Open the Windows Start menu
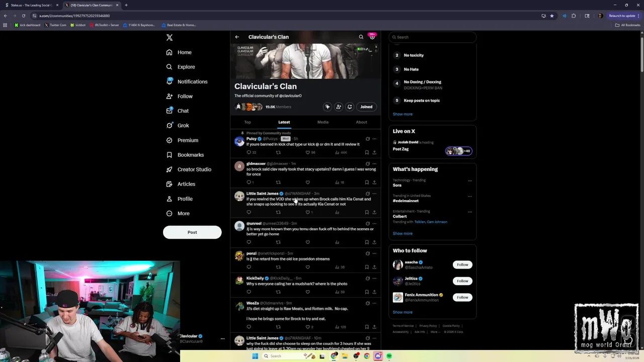The image size is (644, 362). (255, 356)
